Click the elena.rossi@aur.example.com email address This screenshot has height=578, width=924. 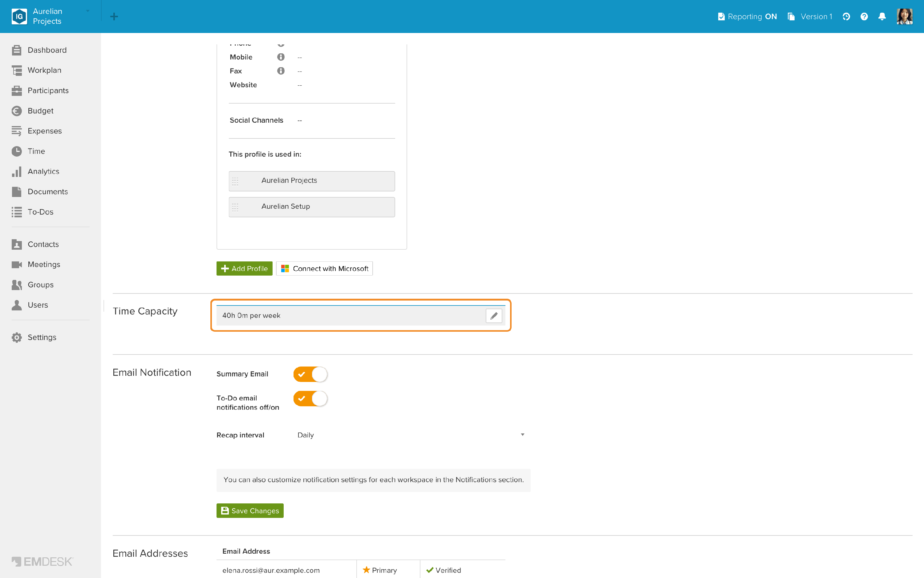click(x=271, y=570)
